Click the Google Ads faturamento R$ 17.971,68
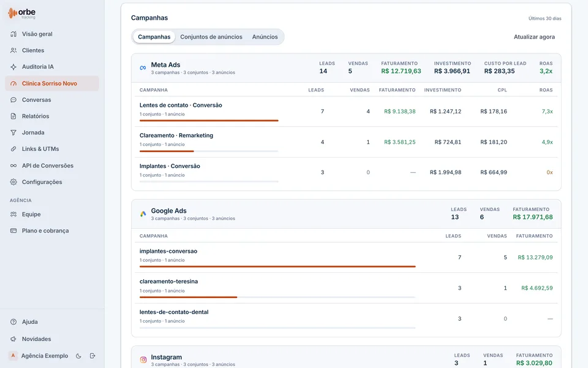The image size is (588, 368). point(532,217)
